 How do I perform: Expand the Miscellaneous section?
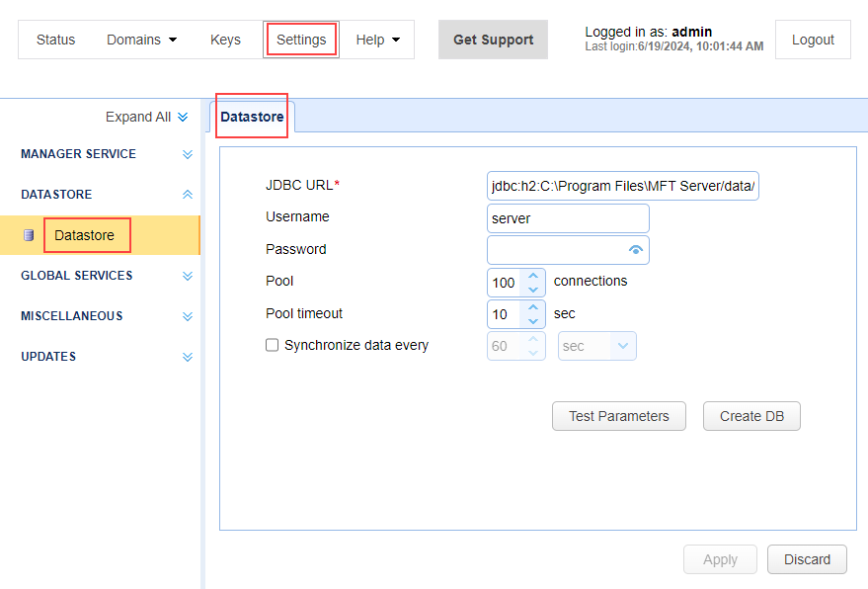188,316
